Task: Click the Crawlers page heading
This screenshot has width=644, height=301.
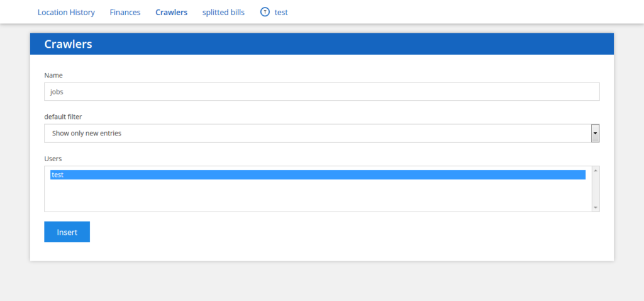Action: click(x=68, y=44)
